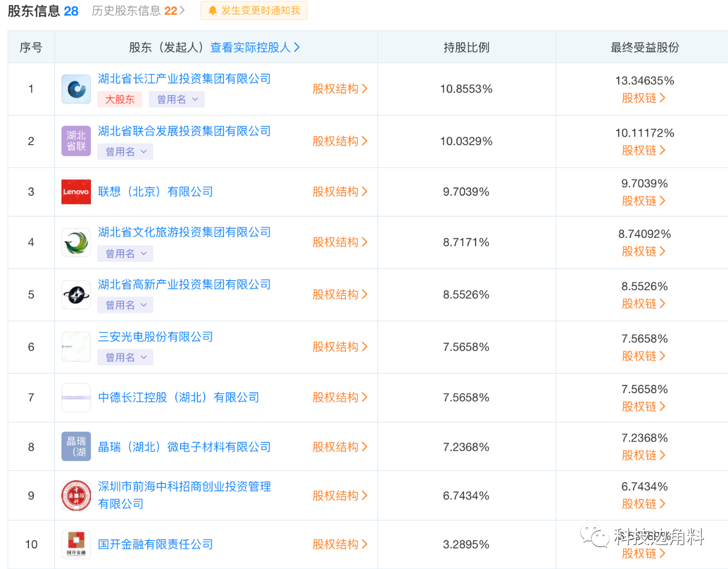Open 联想(北京)有限公司 link
Viewport: 728px width, 569px height.
coord(155,192)
